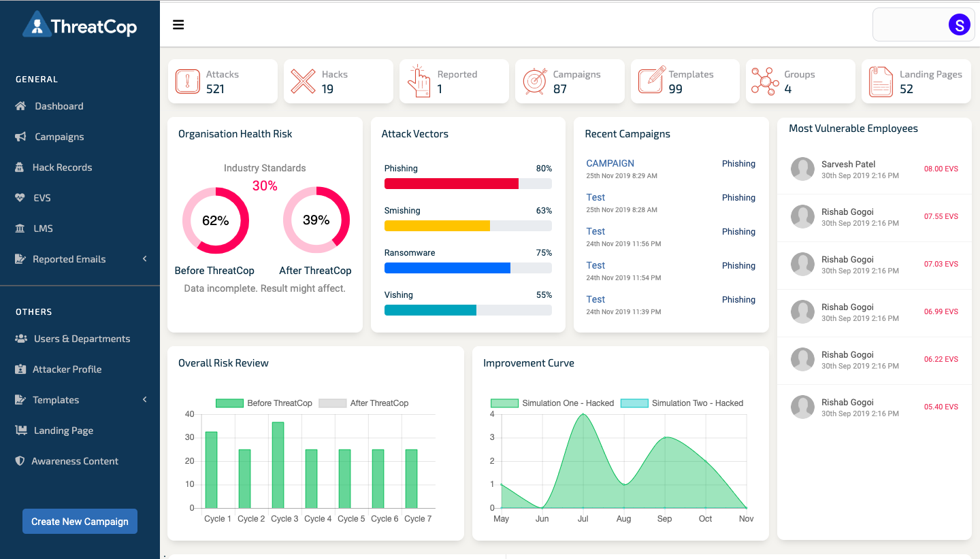
Task: Click the Attacker Profile badge icon
Action: coord(20,369)
